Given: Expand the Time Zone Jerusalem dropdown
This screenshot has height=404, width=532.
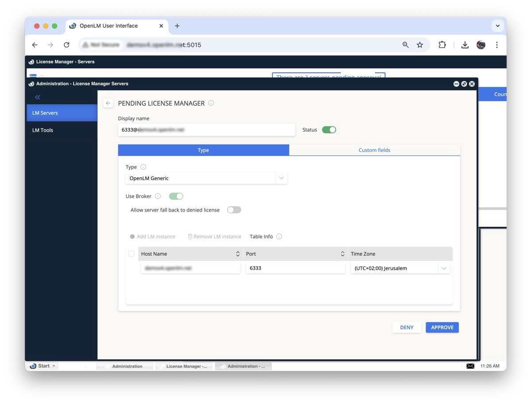Looking at the screenshot, I should [x=444, y=268].
